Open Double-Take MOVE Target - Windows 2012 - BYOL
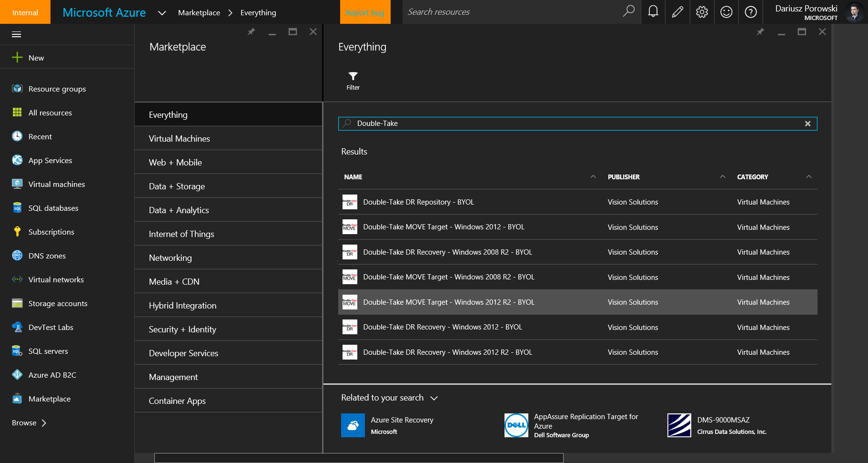 [x=577, y=227]
